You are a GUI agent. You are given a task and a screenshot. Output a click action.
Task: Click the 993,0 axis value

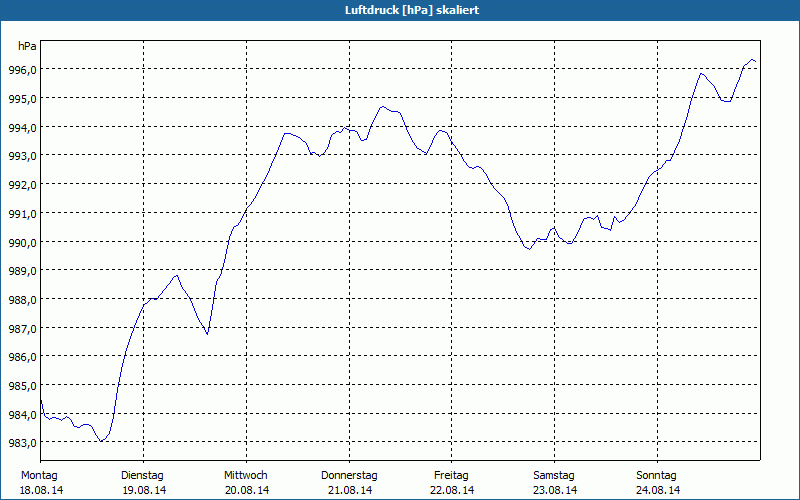point(23,156)
